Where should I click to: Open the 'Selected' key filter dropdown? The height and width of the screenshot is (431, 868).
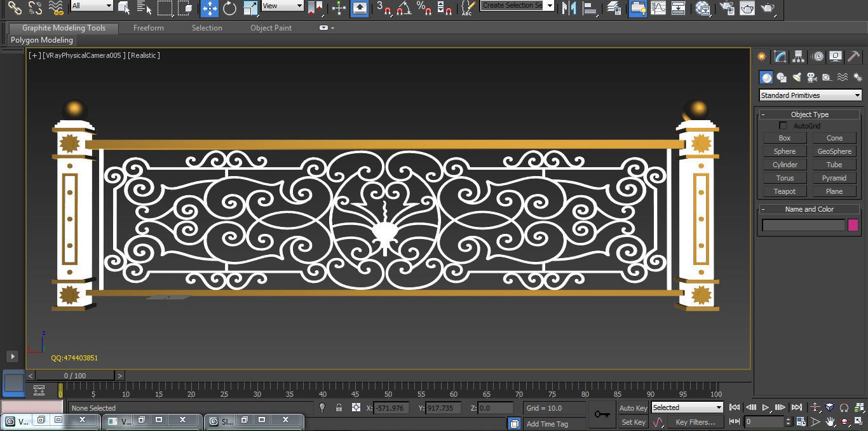(x=687, y=407)
